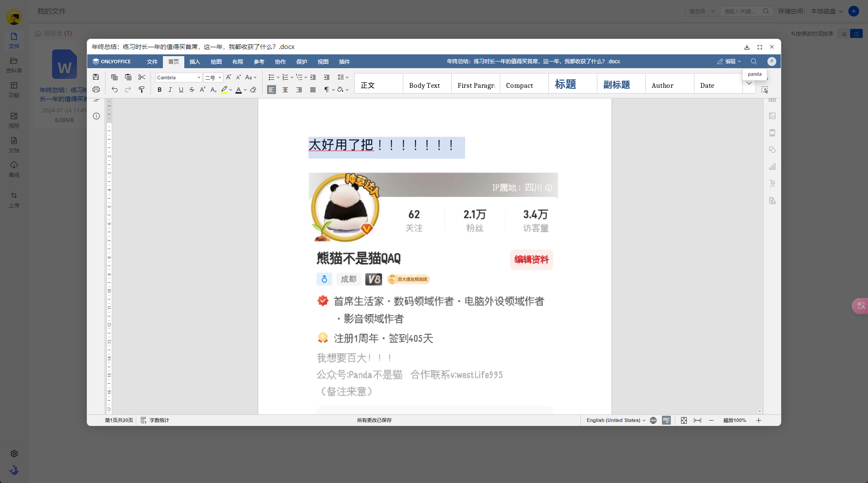Click the yellow highlight color button

pos(224,90)
